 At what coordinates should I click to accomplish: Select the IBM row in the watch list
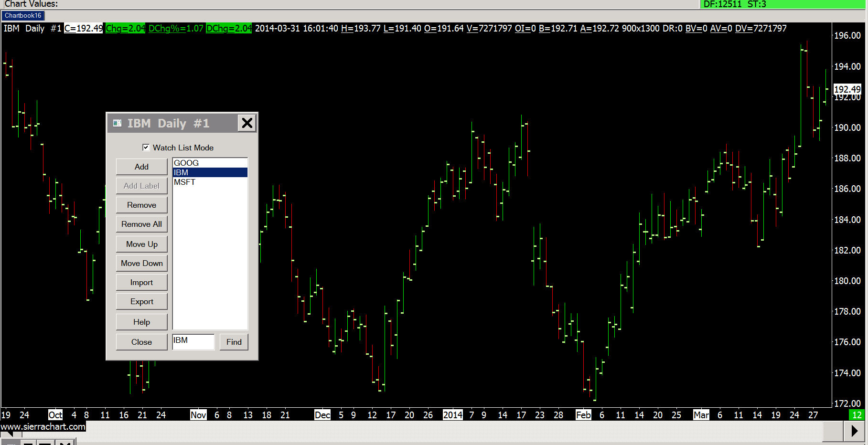210,172
